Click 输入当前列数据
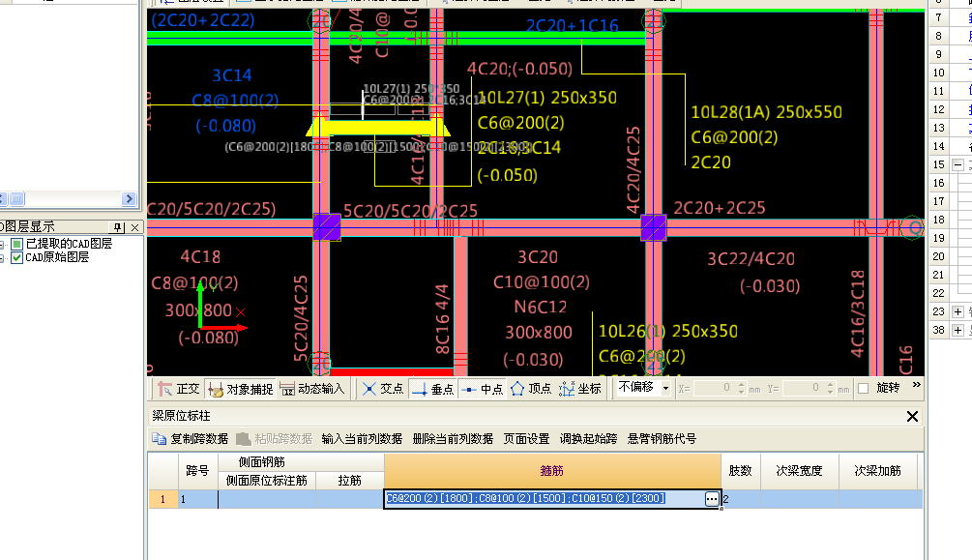This screenshot has width=972, height=560. (362, 439)
